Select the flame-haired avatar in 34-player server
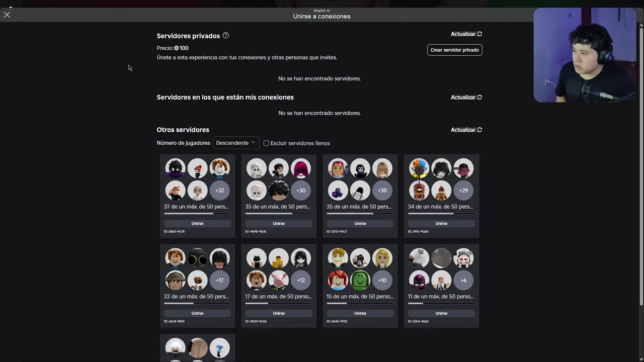This screenshot has height=362, width=644. [419, 168]
